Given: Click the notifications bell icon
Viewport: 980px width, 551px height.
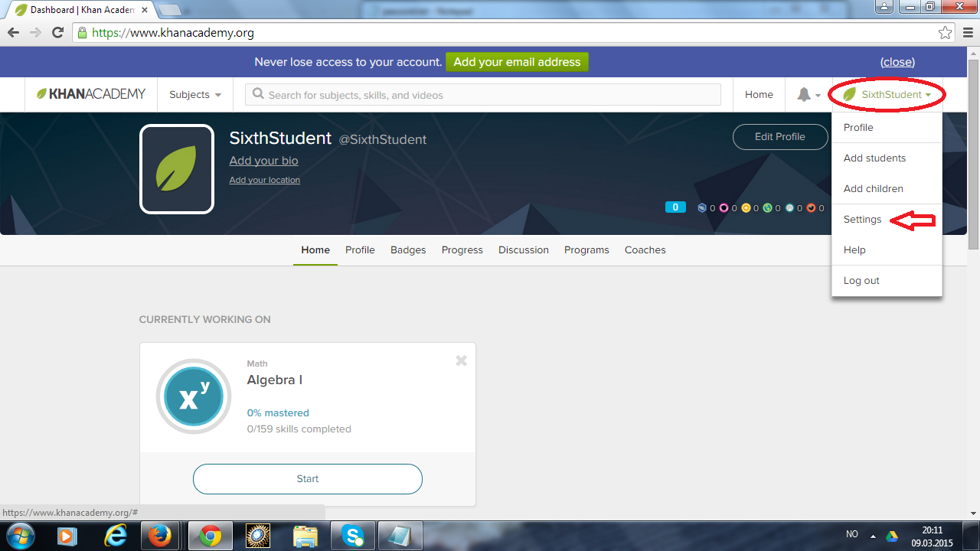Looking at the screenshot, I should pyautogui.click(x=804, y=95).
